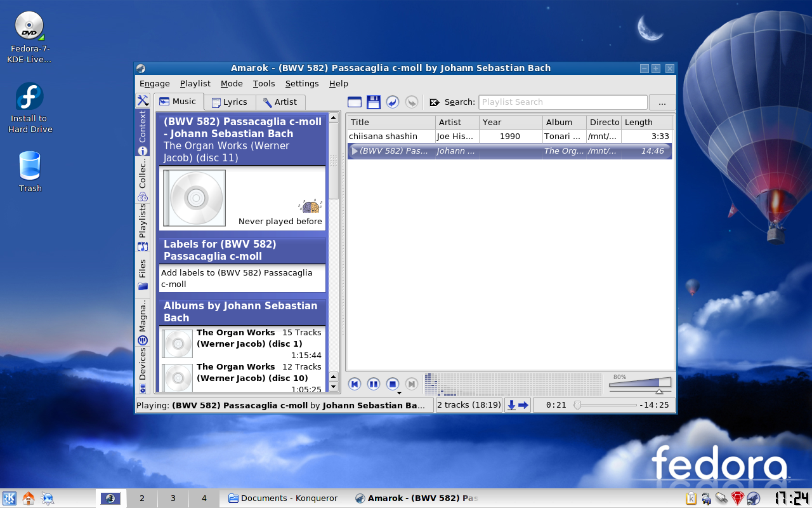This screenshot has width=812, height=508.
Task: Collapse the "Labels for (BWV 582)" header
Action: [242, 250]
